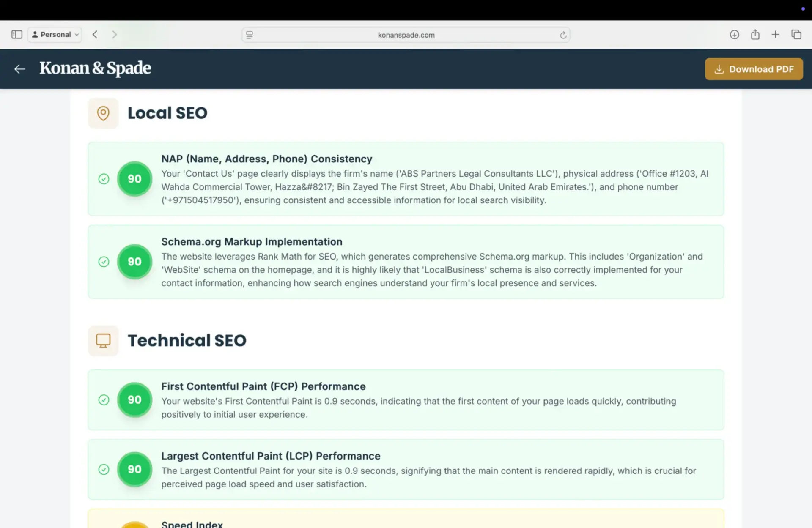The height and width of the screenshot is (528, 812).
Task: Click the Share icon in the toolbar
Action: point(755,34)
